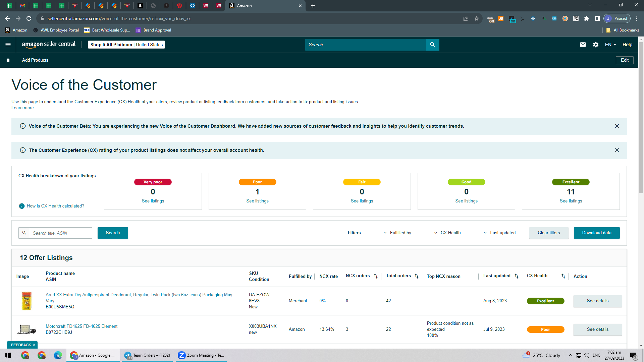The height and width of the screenshot is (362, 644).
Task: Click See details for Motorcraft FD4625
Action: click(x=597, y=329)
